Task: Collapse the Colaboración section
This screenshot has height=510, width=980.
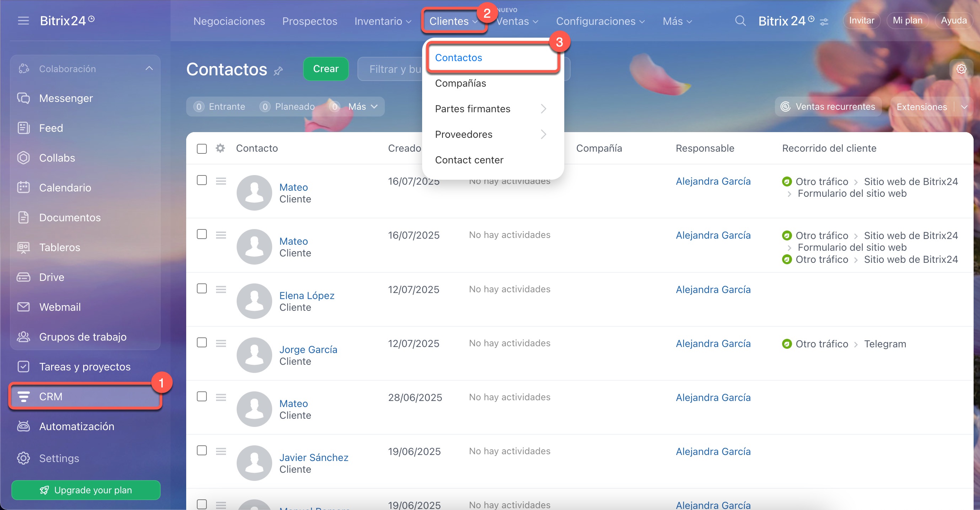Action: (x=149, y=69)
